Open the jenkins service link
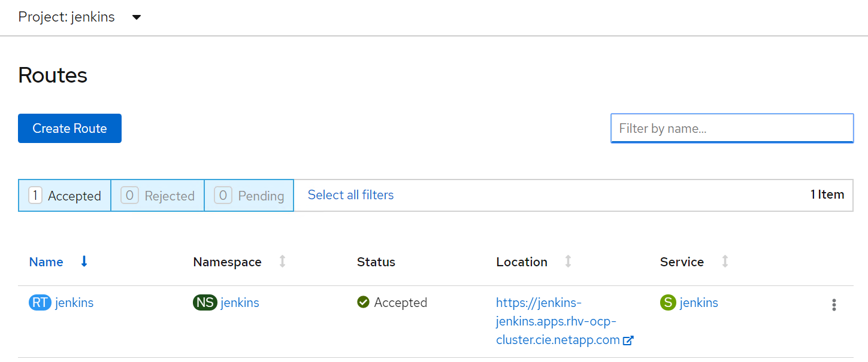This screenshot has height=362, width=868. tap(698, 303)
